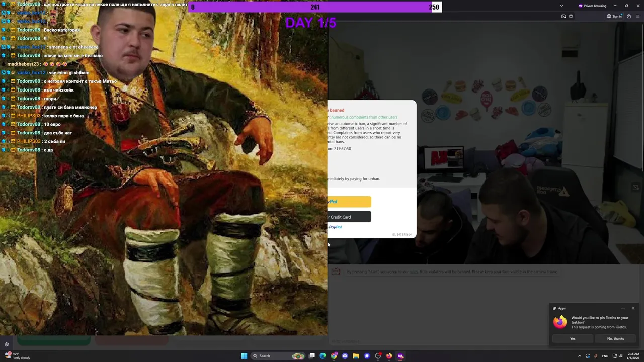Open the 'numerous complaints from other users' link
644x362 pixels.
(364, 117)
